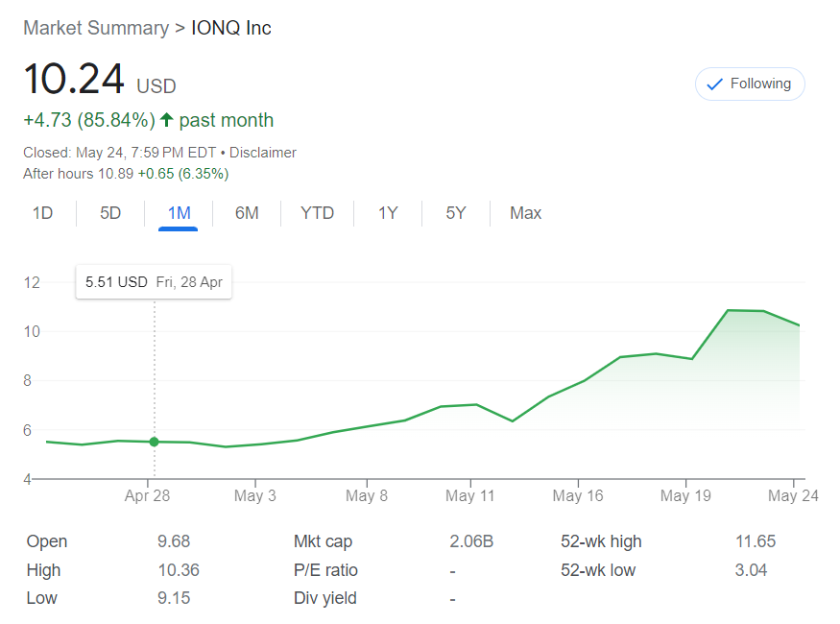This screenshot has height=624, width=840.
Task: Select the Max range tab
Action: [x=525, y=213]
